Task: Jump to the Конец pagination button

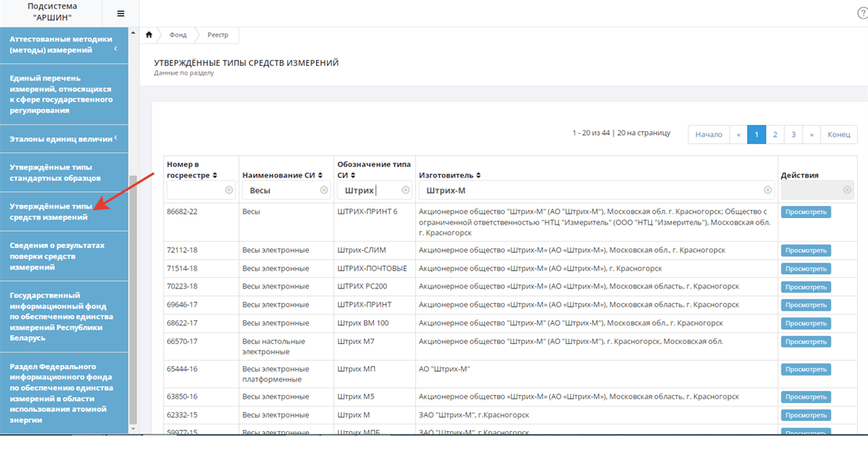Action: pos(838,135)
